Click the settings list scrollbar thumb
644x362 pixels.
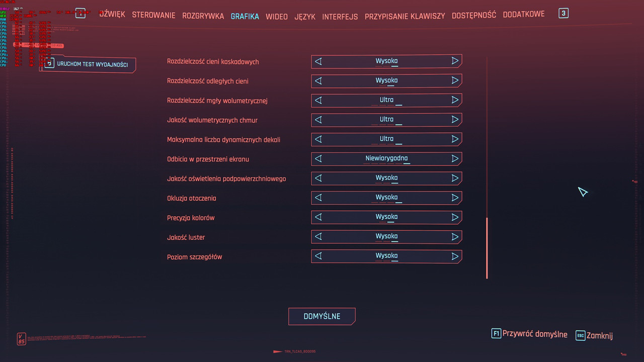[x=487, y=248]
